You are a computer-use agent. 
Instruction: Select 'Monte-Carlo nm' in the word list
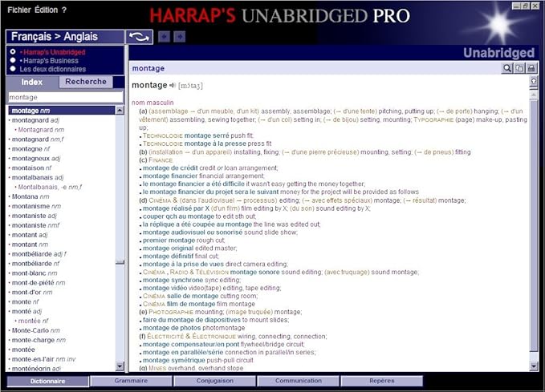[x=36, y=330]
